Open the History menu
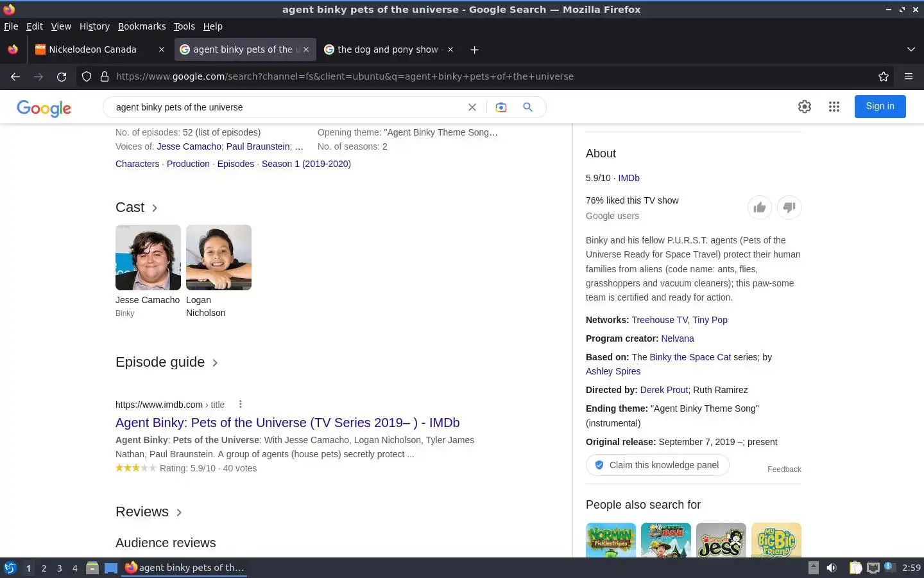924x578 pixels. click(94, 26)
